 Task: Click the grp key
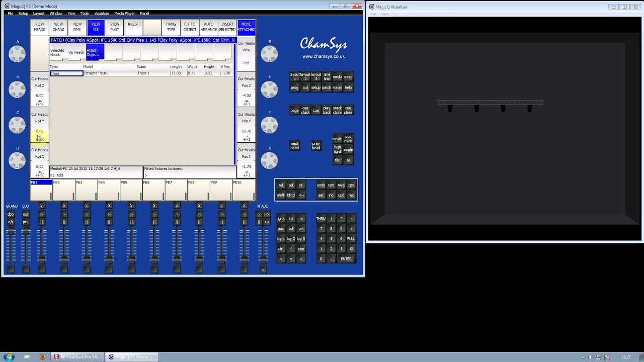point(281,219)
